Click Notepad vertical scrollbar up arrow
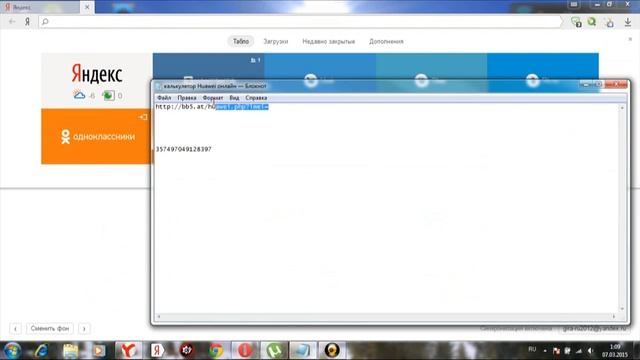640x360 pixels. [x=622, y=108]
